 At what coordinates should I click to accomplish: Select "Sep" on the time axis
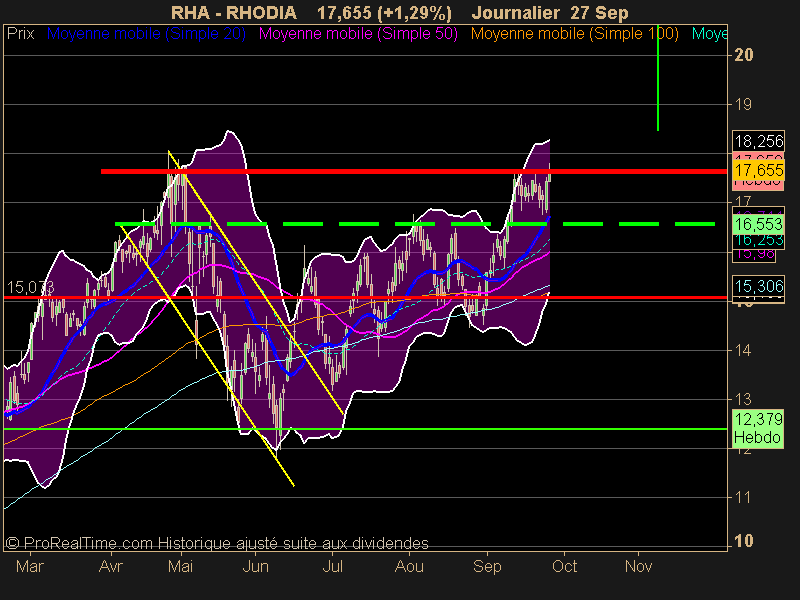coord(487,566)
